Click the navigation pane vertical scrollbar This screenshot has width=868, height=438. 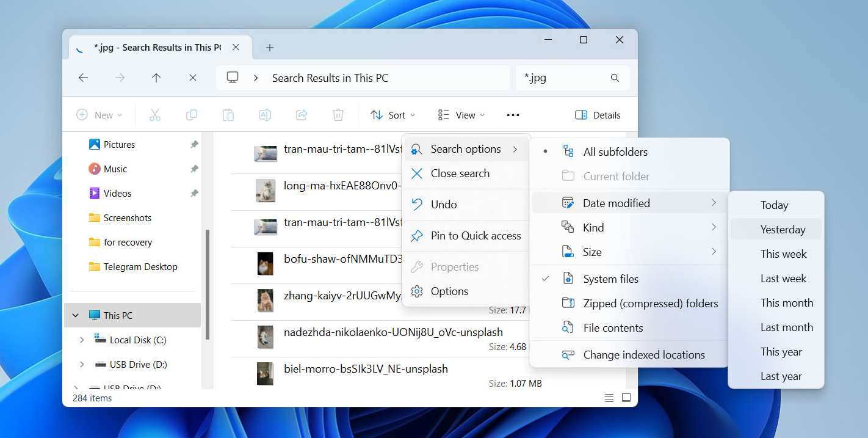coord(208,284)
